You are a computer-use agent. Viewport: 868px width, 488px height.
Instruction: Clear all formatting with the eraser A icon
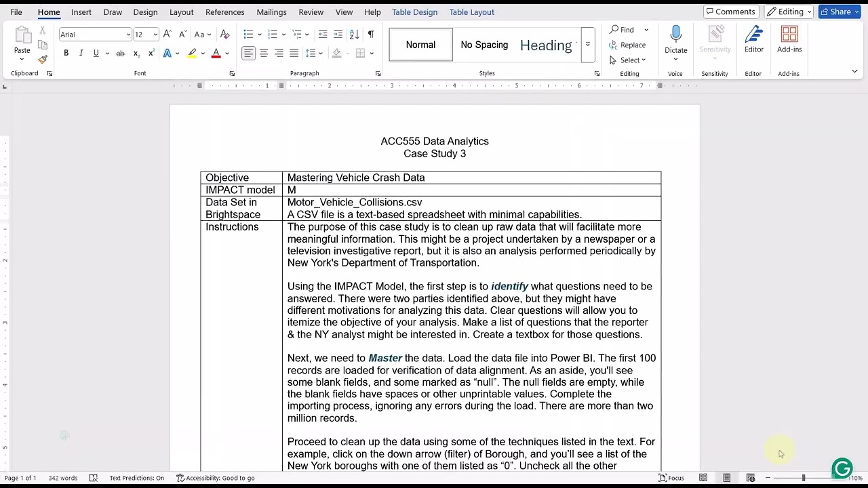click(225, 34)
